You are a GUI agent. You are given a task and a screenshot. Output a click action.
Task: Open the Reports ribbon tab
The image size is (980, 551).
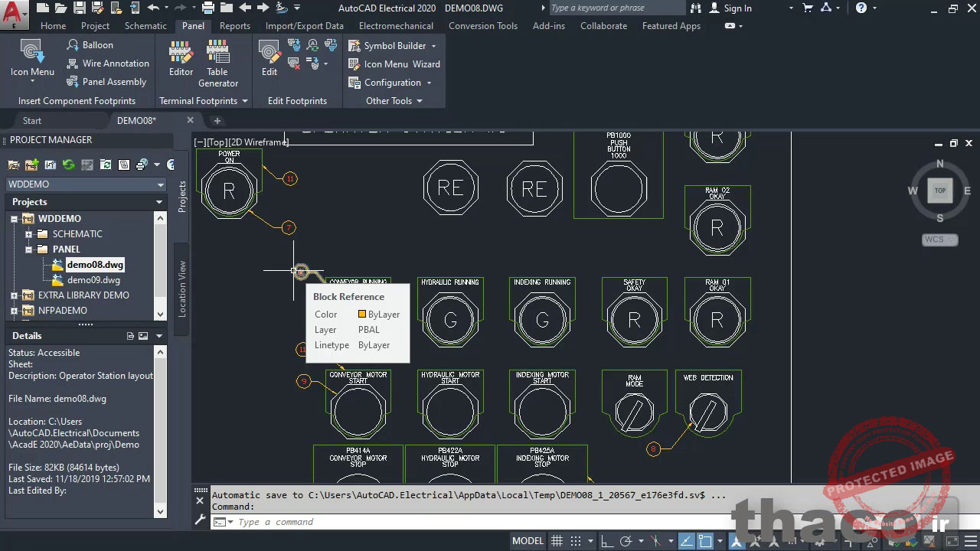234,26
